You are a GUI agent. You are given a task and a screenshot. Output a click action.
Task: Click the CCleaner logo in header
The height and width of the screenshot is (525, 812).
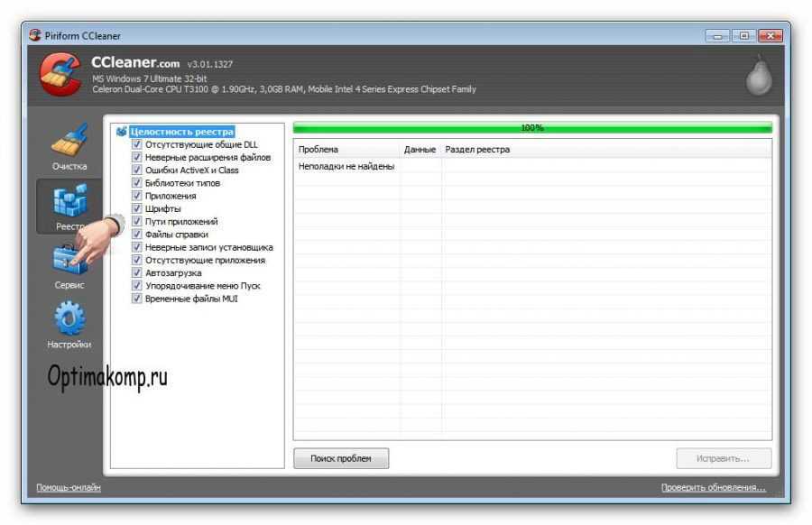coord(61,76)
